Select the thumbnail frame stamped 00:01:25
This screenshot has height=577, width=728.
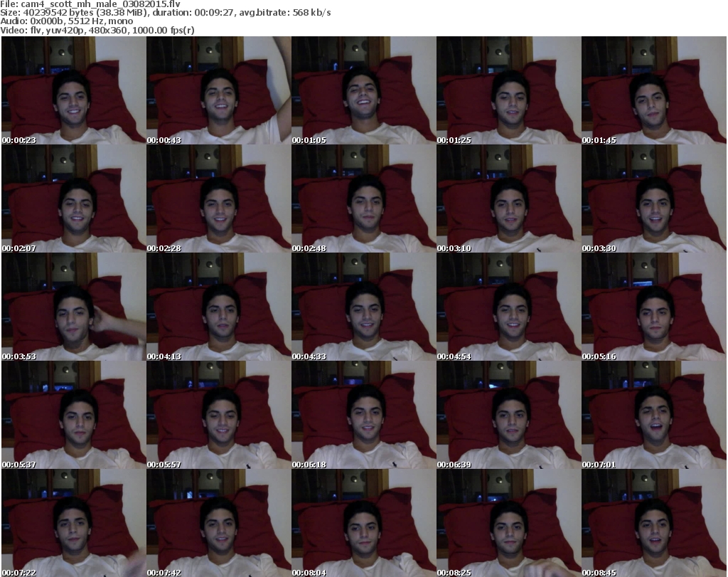point(508,90)
